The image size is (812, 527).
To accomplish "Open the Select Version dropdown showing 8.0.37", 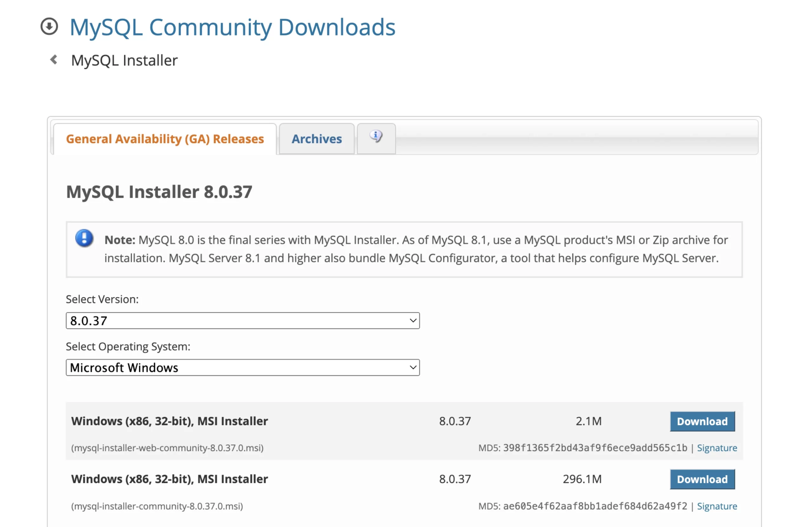I will tap(243, 320).
